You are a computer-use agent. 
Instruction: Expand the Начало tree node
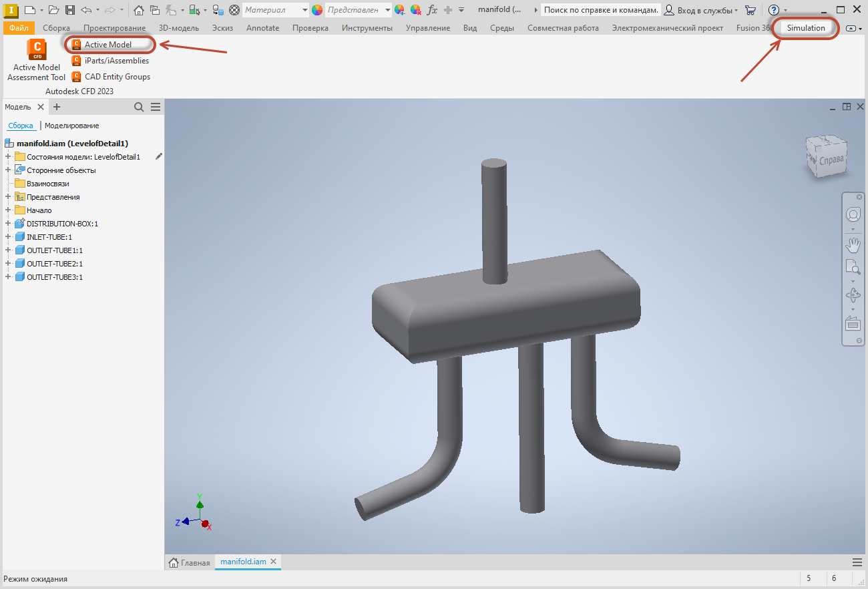[8, 210]
